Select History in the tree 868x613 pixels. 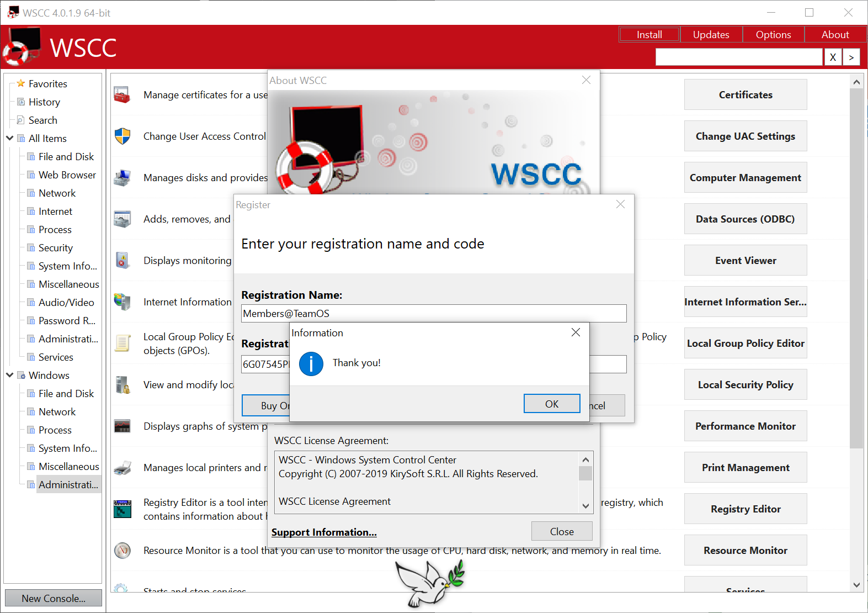click(x=44, y=102)
